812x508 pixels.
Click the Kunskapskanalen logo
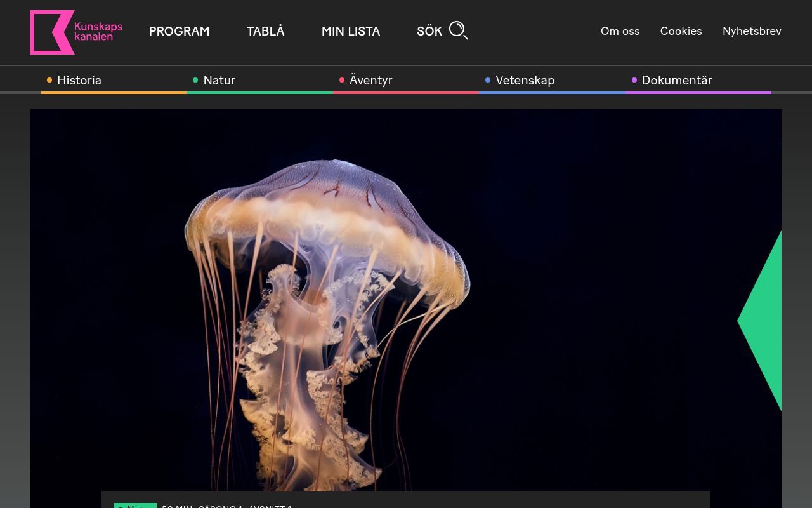(x=77, y=32)
